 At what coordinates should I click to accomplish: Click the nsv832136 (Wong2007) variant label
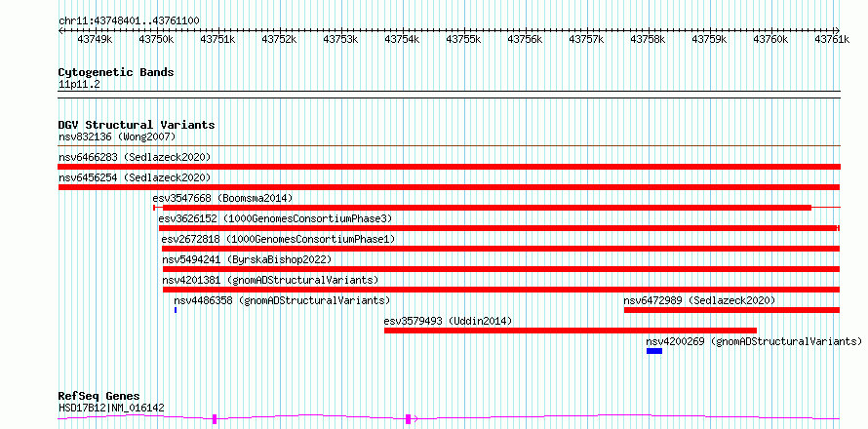click(x=117, y=136)
